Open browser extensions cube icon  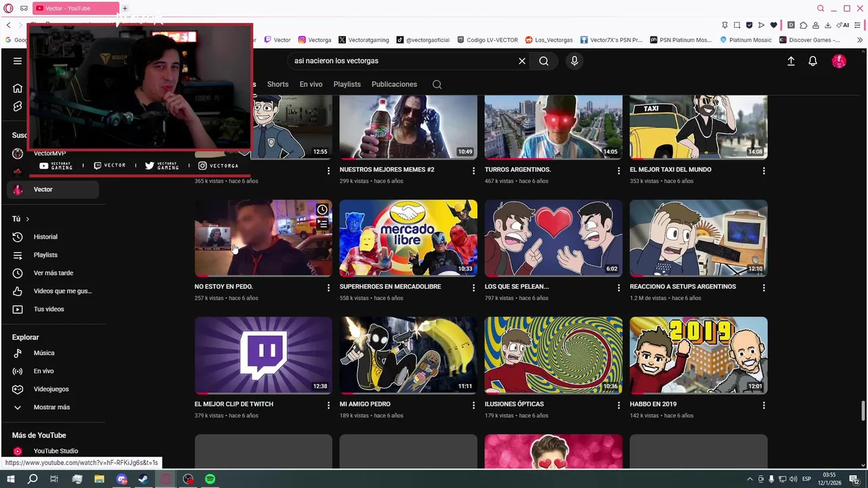[x=804, y=25]
